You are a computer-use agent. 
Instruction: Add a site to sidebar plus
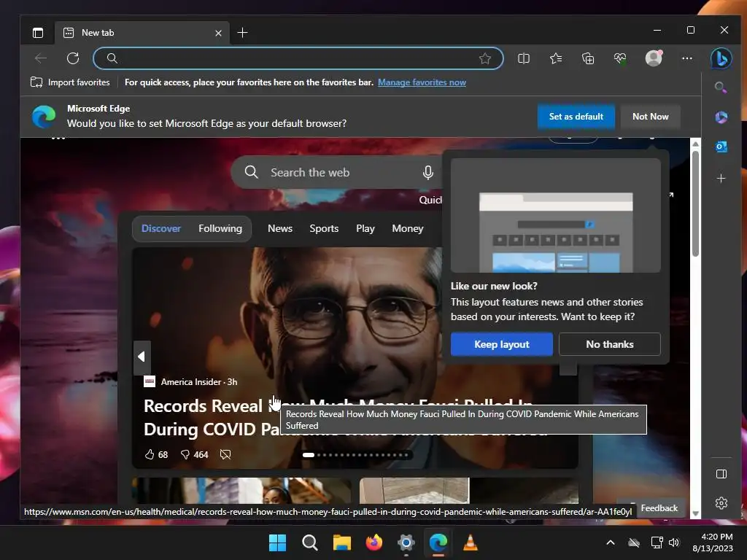tap(721, 179)
